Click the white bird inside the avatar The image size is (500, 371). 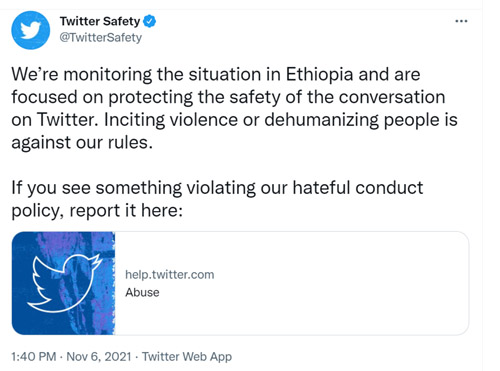tap(31, 30)
